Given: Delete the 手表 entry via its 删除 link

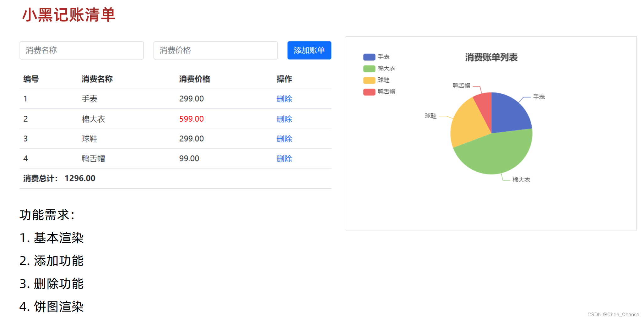Looking at the screenshot, I should (284, 99).
